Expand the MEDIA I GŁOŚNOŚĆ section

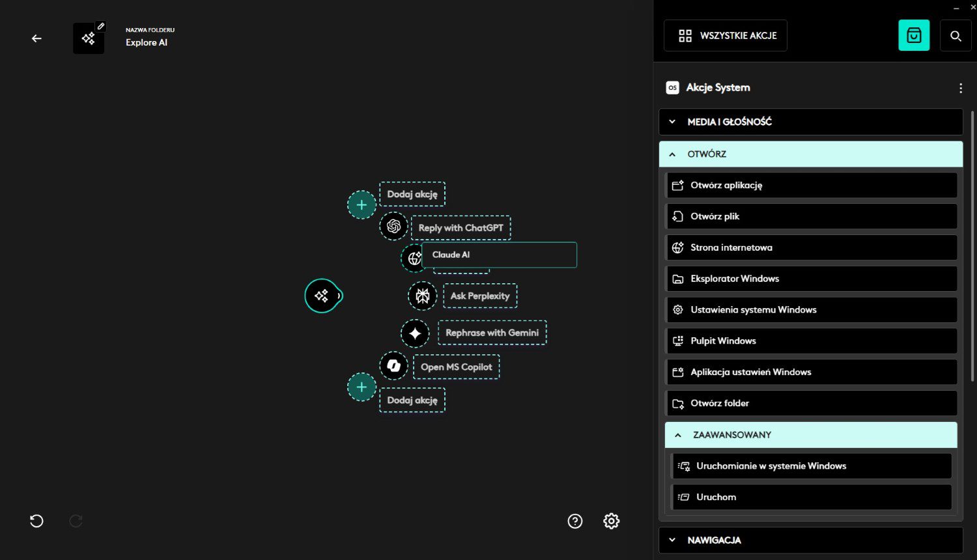(810, 122)
